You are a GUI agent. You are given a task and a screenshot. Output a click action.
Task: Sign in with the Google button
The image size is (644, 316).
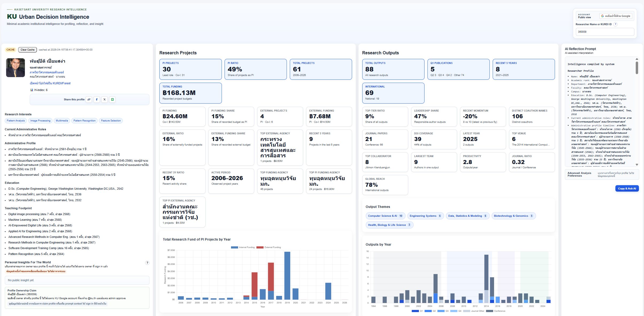616,16
